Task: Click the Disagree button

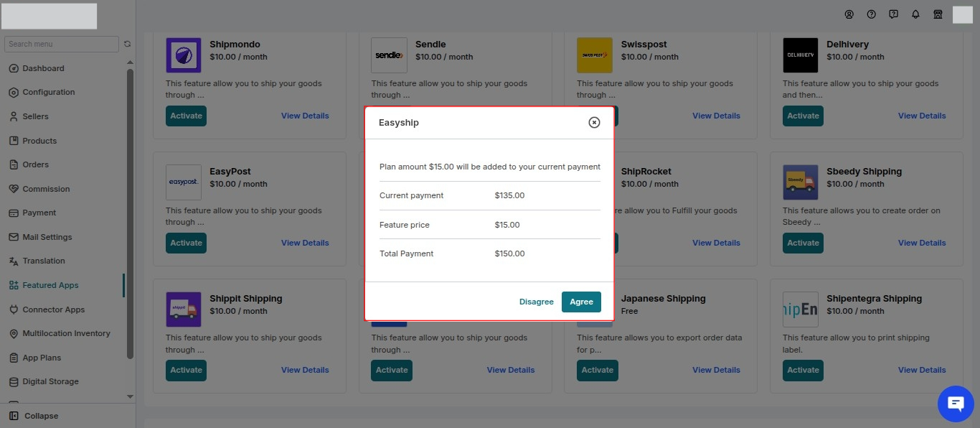Action: [537, 302]
